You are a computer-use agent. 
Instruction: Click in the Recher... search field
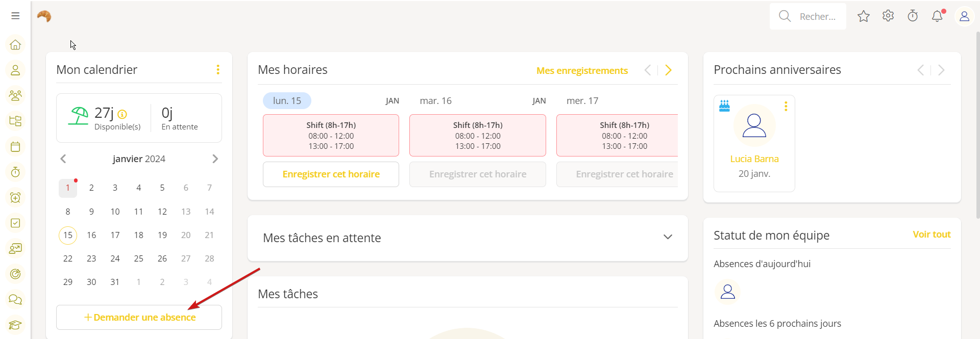[x=817, y=17]
